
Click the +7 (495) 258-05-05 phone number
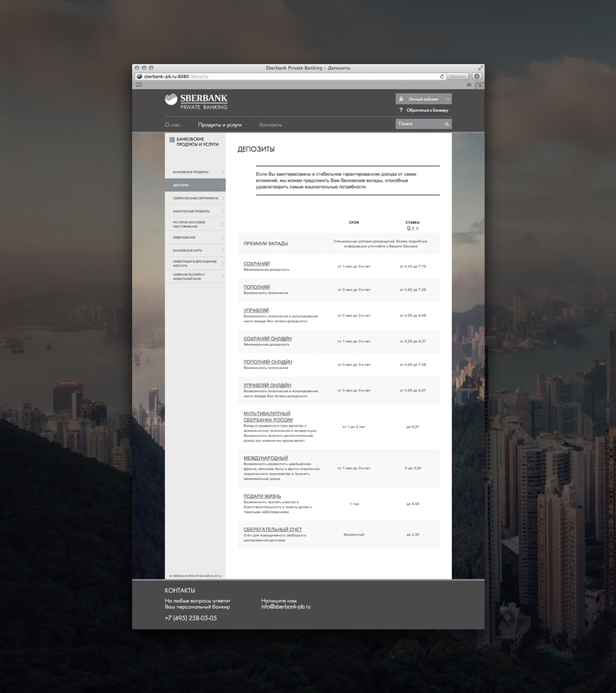[x=191, y=618]
